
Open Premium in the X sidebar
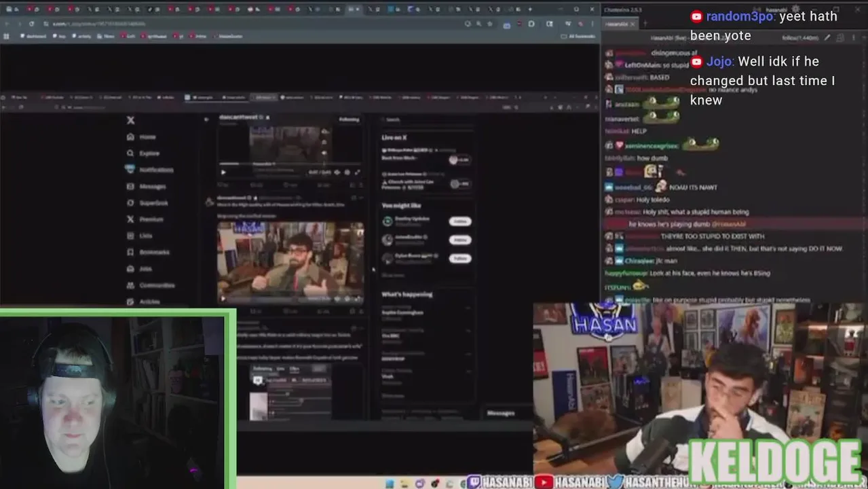tap(145, 219)
